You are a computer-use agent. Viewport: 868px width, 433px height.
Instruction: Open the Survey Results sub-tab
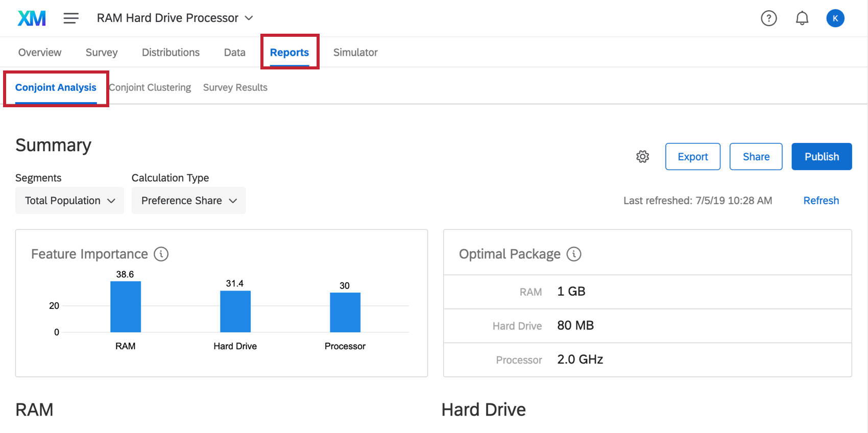(235, 87)
